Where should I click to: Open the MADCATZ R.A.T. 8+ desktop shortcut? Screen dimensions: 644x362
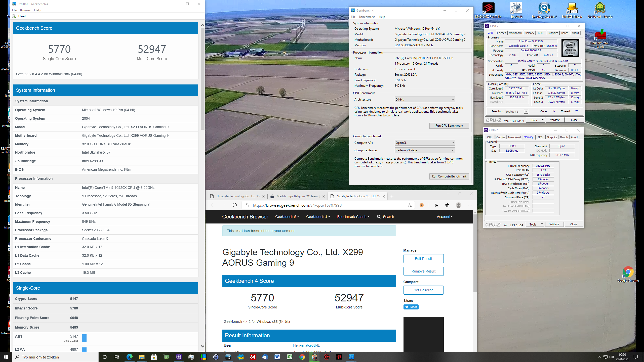(x=488, y=10)
